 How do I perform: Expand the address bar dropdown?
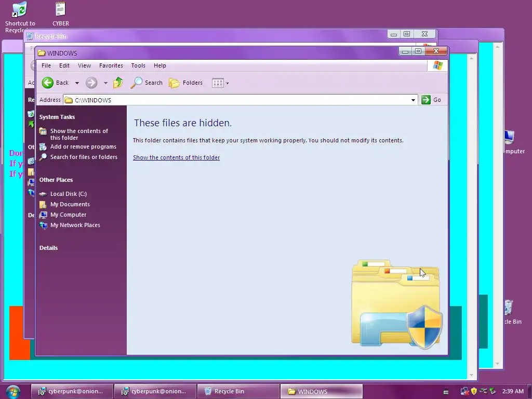pos(413,100)
